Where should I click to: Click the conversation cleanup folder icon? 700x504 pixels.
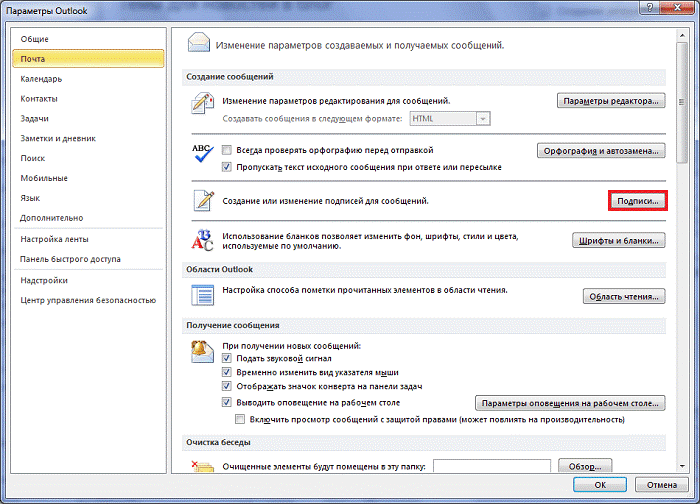pos(202,466)
